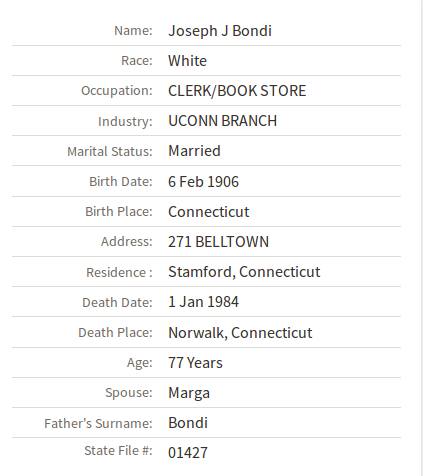Image resolution: width=423 pixels, height=476 pixels.
Task: Select the Race value White
Action: [x=187, y=61]
